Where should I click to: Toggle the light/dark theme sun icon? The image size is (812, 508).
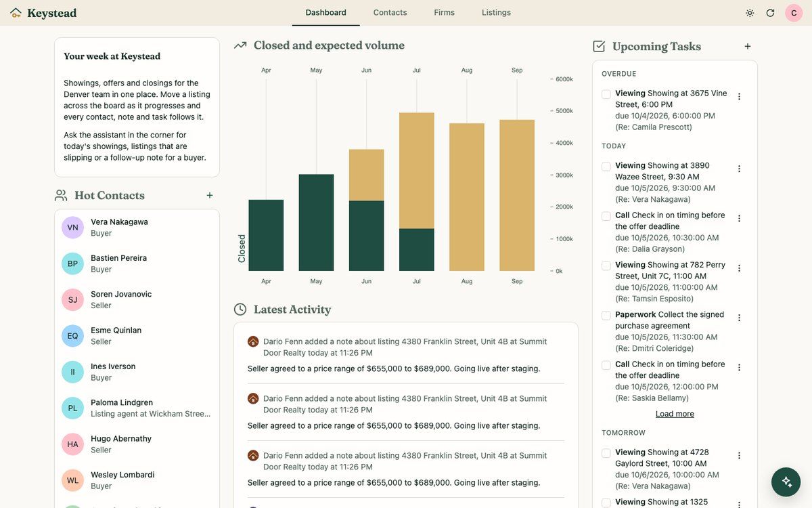tap(750, 13)
